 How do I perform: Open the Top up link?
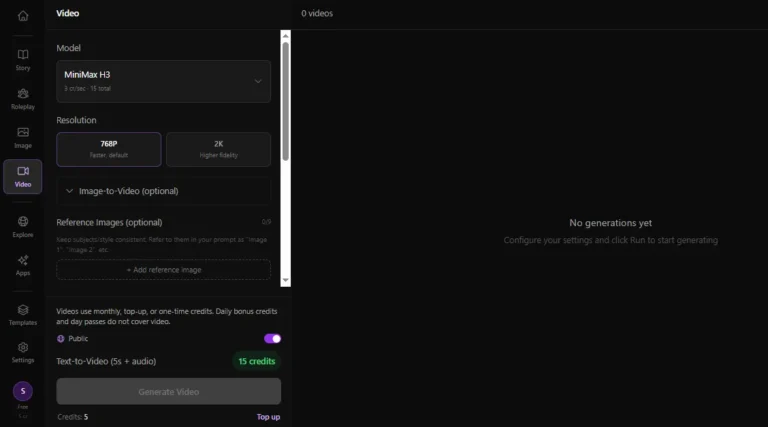268,417
